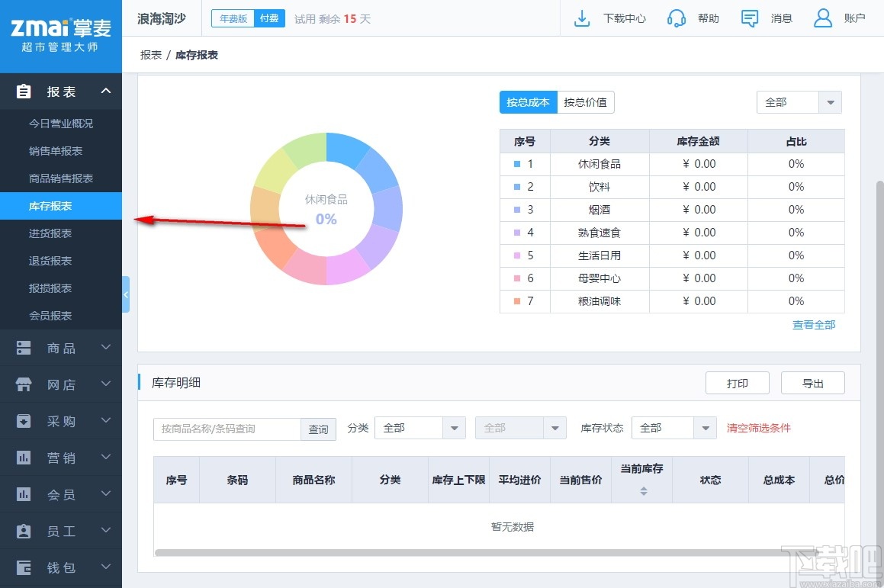
Task: Click the 采购 sidebar icon
Action: pyautogui.click(x=24, y=421)
